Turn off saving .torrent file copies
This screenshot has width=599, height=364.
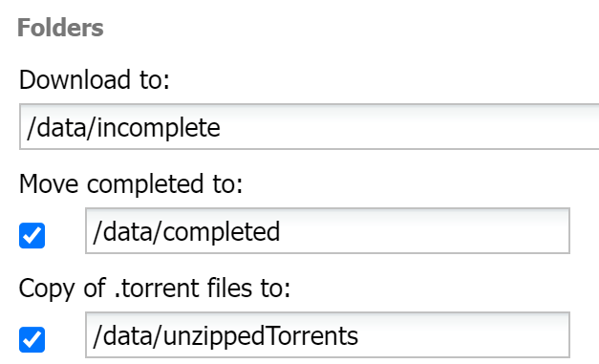32,339
